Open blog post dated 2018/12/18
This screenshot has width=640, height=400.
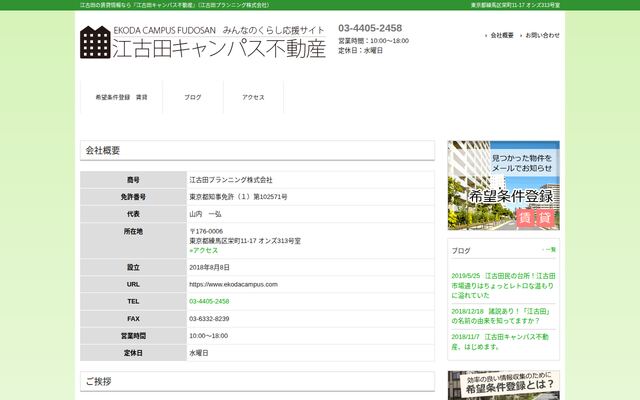(501, 316)
